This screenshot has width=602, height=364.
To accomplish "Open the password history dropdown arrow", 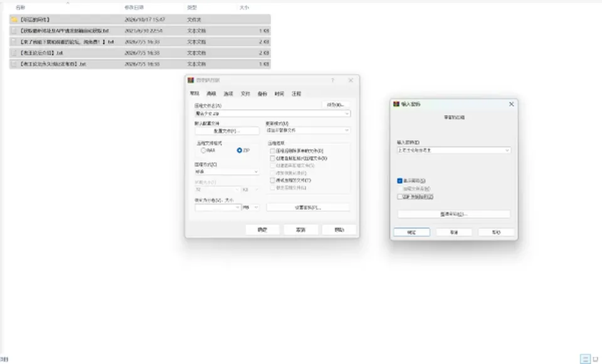I will coord(507,150).
